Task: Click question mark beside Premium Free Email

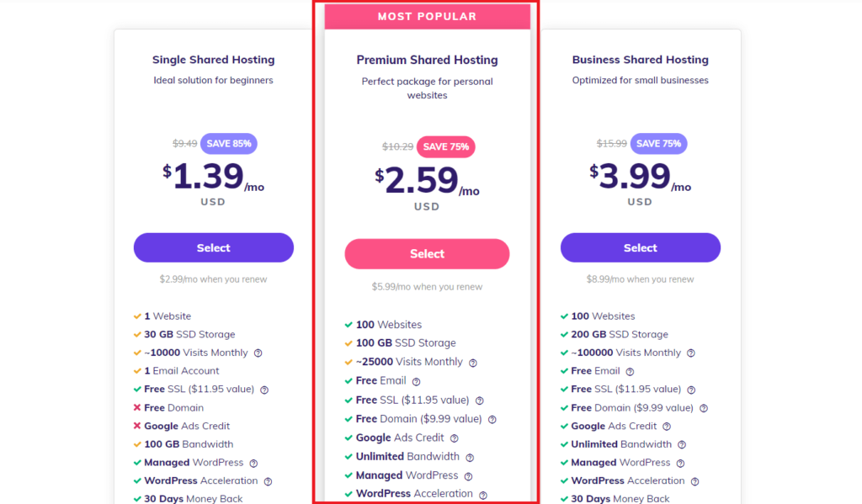Action: (416, 381)
